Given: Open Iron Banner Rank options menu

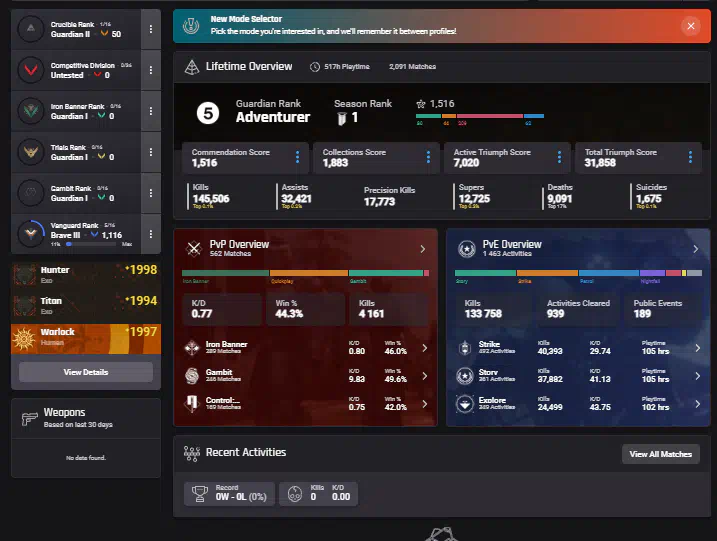Looking at the screenshot, I should (x=151, y=111).
